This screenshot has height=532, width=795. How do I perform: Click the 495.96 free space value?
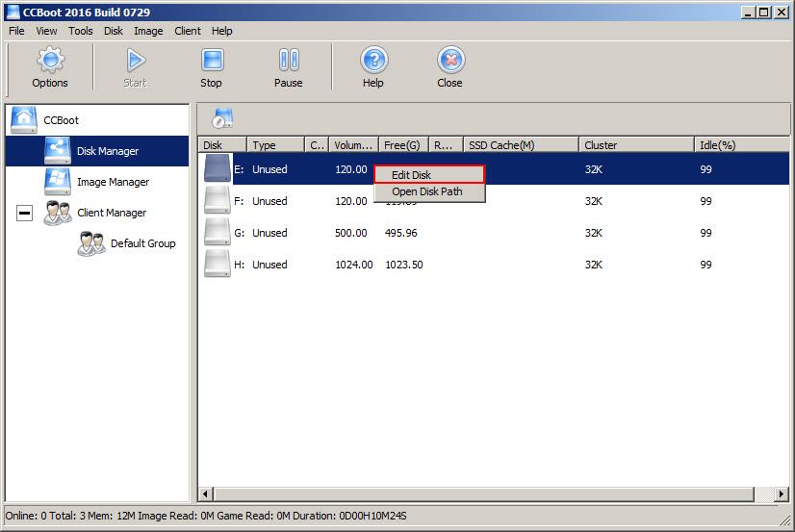pyautogui.click(x=401, y=233)
